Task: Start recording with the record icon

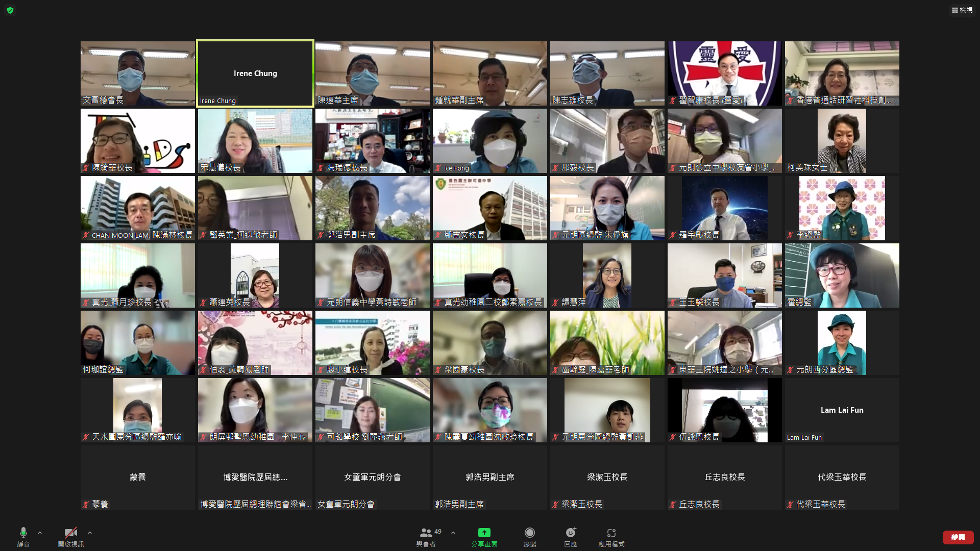Action: pyautogui.click(x=530, y=533)
